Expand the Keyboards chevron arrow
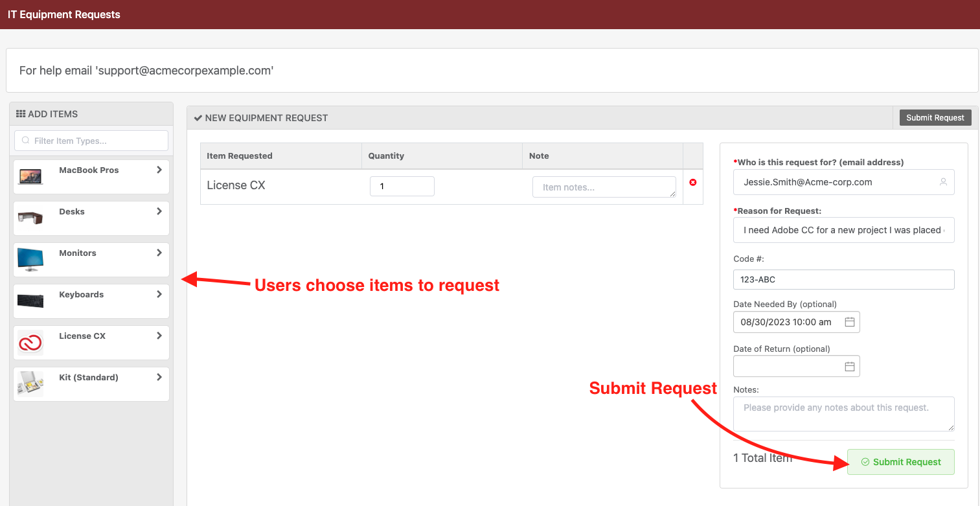Image resolution: width=980 pixels, height=506 pixels. click(159, 294)
